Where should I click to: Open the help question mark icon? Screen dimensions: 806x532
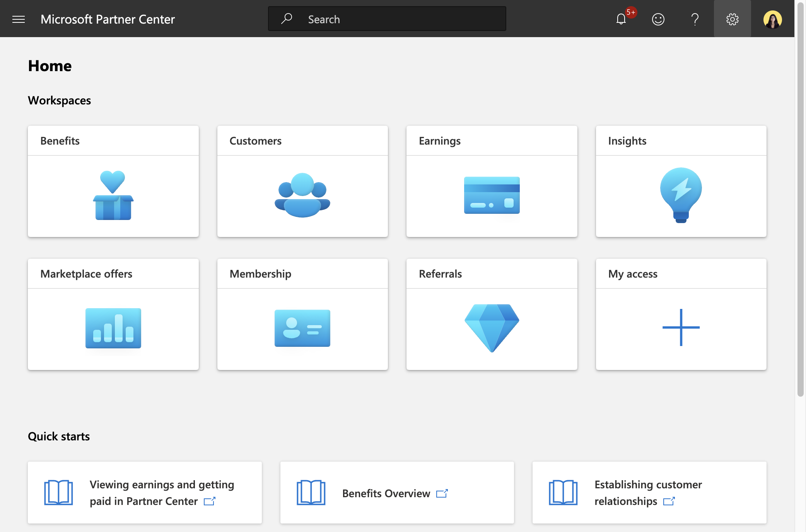click(695, 19)
